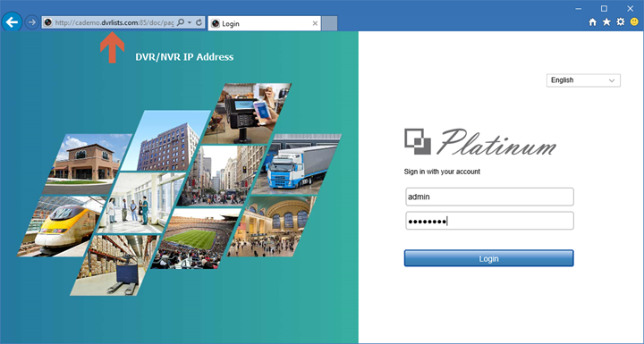This screenshot has height=344, width=644.
Task: Expand the English language dropdown
Action: tap(583, 80)
